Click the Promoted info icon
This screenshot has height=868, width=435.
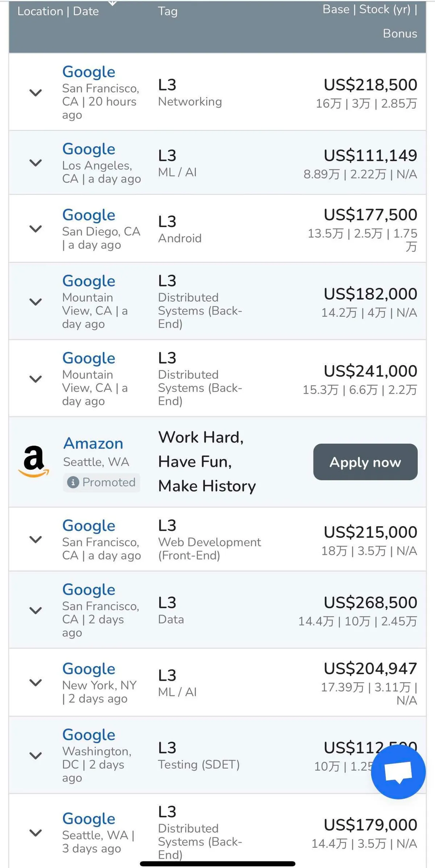pos(73,482)
